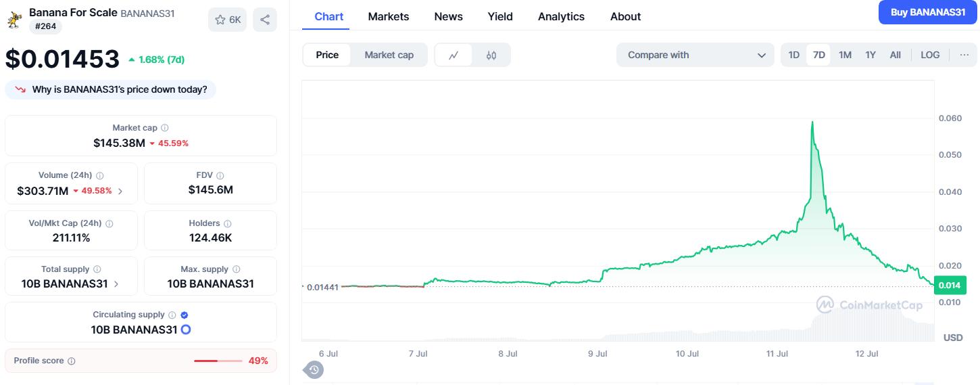Click the 1.68% (7d) change label

(x=156, y=60)
